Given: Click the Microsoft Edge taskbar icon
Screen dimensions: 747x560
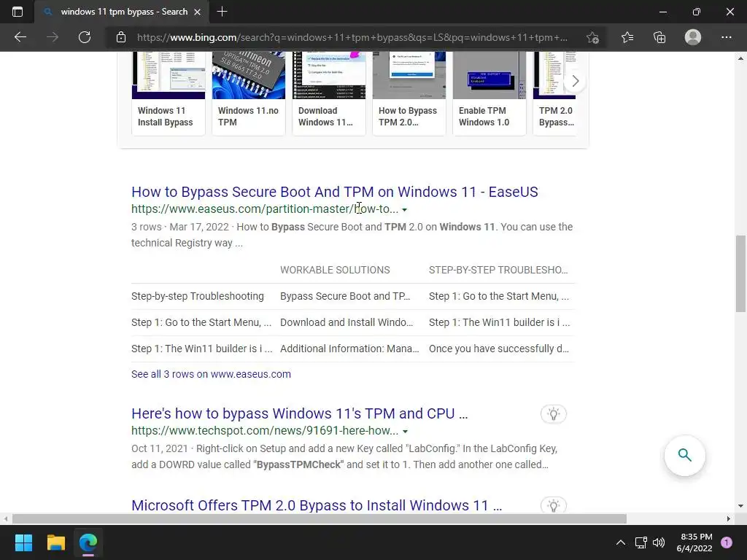Looking at the screenshot, I should 88,542.
